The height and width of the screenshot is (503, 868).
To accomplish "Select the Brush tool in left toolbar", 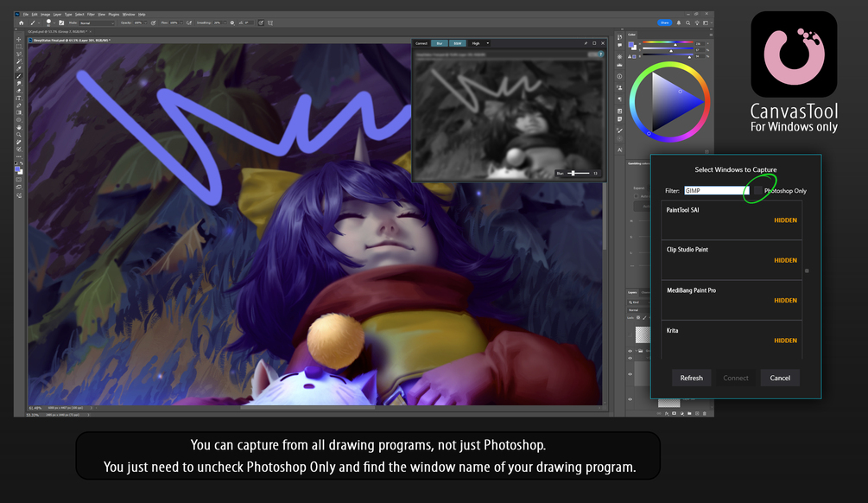I will click(19, 76).
